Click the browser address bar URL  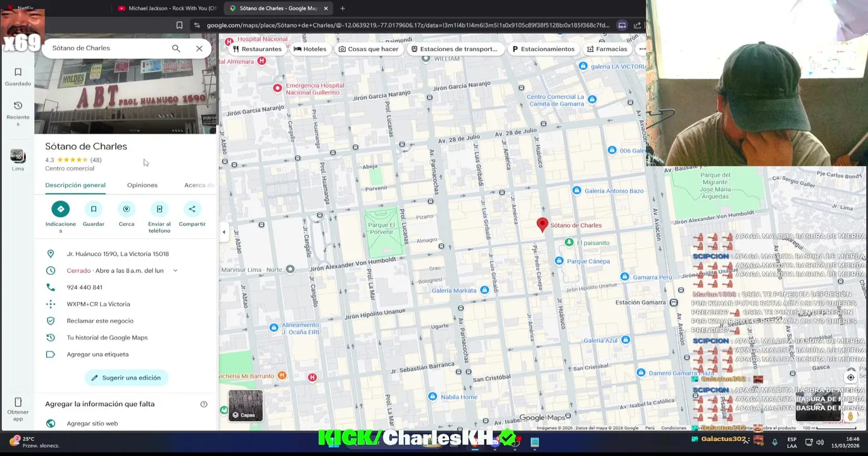408,25
